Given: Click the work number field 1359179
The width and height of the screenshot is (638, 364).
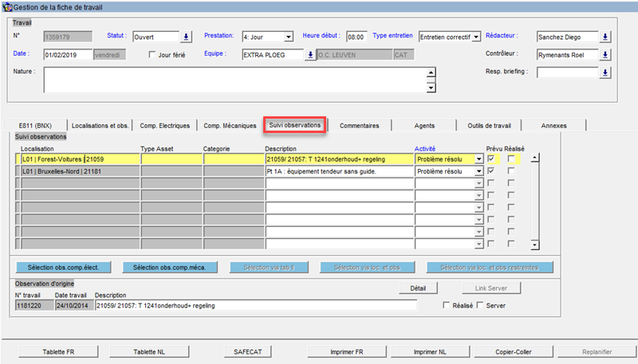Looking at the screenshot, I should [68, 37].
